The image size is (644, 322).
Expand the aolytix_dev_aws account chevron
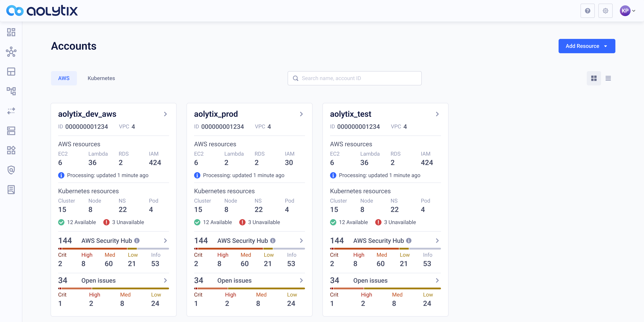click(165, 114)
